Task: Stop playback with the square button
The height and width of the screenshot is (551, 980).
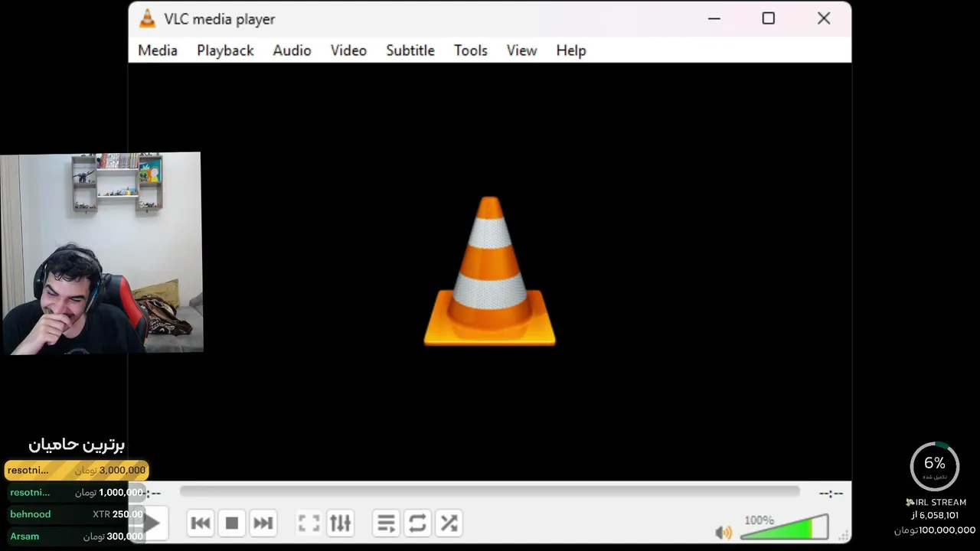Action: (x=232, y=523)
